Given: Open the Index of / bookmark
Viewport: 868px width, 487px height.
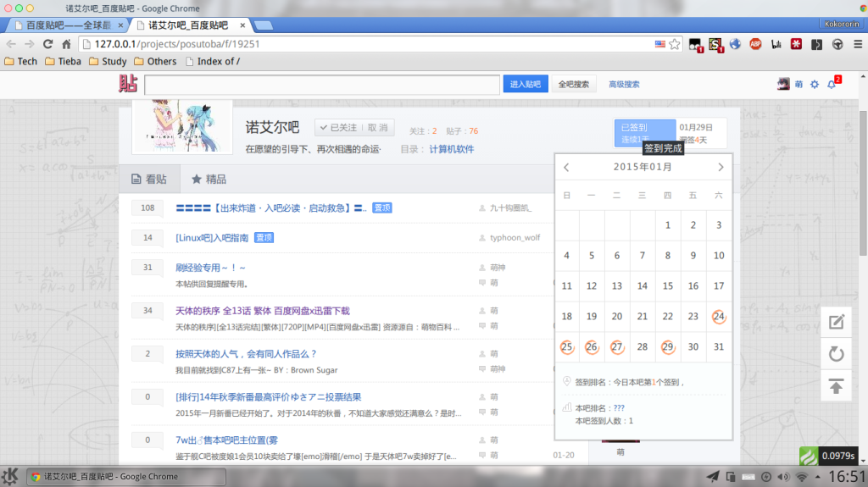Looking at the screenshot, I should click(213, 62).
